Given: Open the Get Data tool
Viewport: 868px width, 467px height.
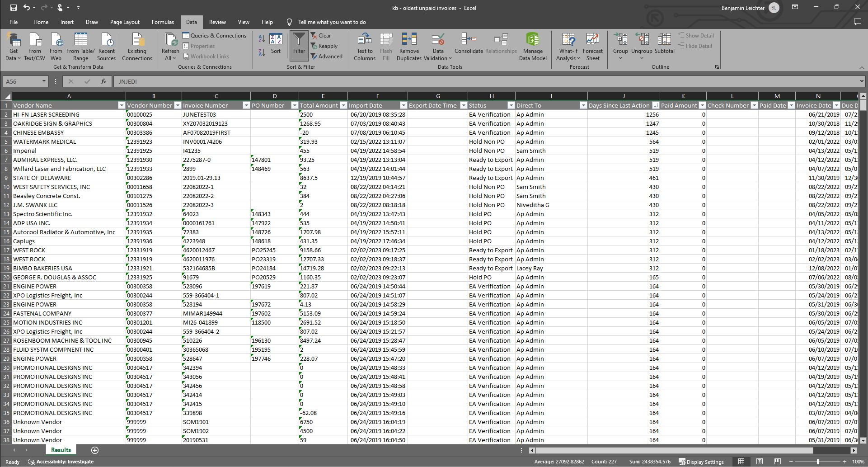Looking at the screenshot, I should pos(14,47).
